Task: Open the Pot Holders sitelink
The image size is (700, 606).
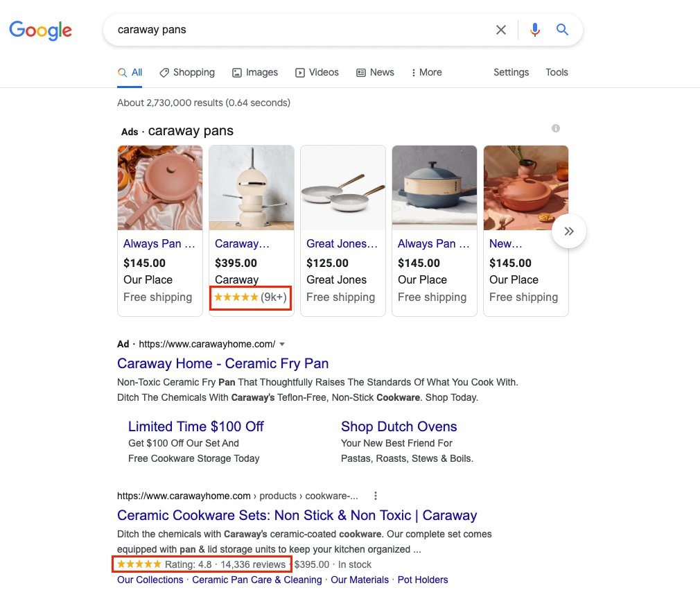Action: point(422,580)
